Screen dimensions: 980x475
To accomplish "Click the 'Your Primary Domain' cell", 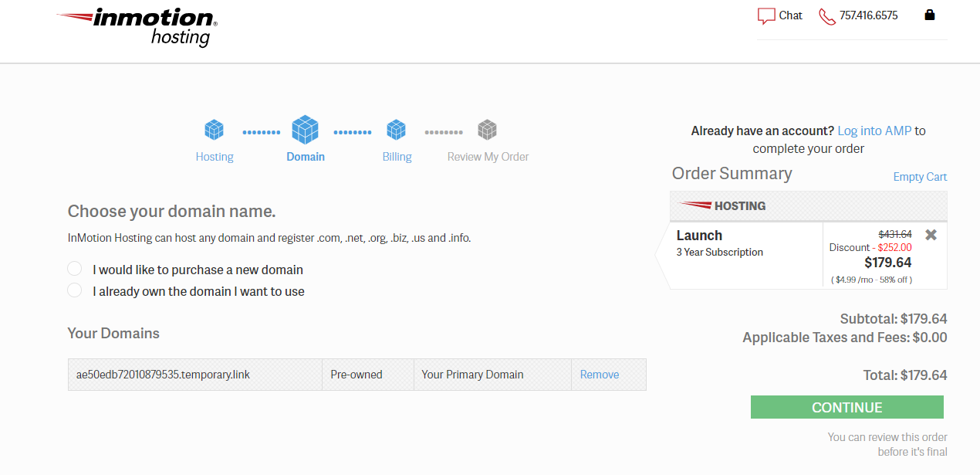I will coord(492,375).
